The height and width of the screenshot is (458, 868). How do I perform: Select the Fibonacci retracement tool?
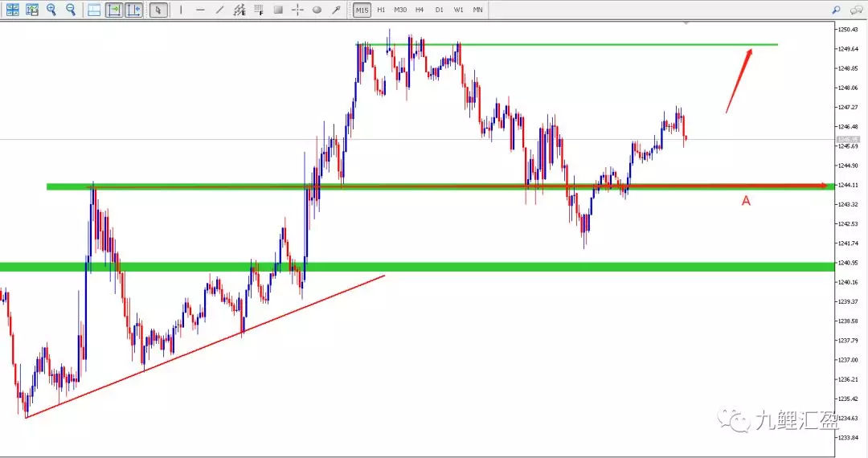[x=259, y=10]
